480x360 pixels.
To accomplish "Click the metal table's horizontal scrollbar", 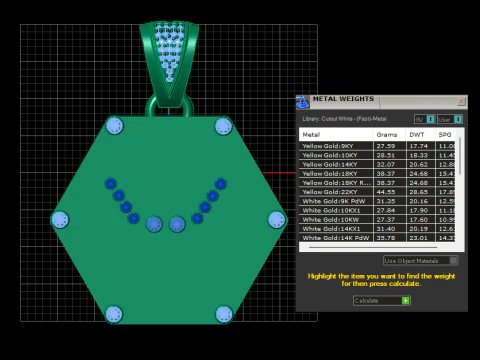I will [373, 248].
